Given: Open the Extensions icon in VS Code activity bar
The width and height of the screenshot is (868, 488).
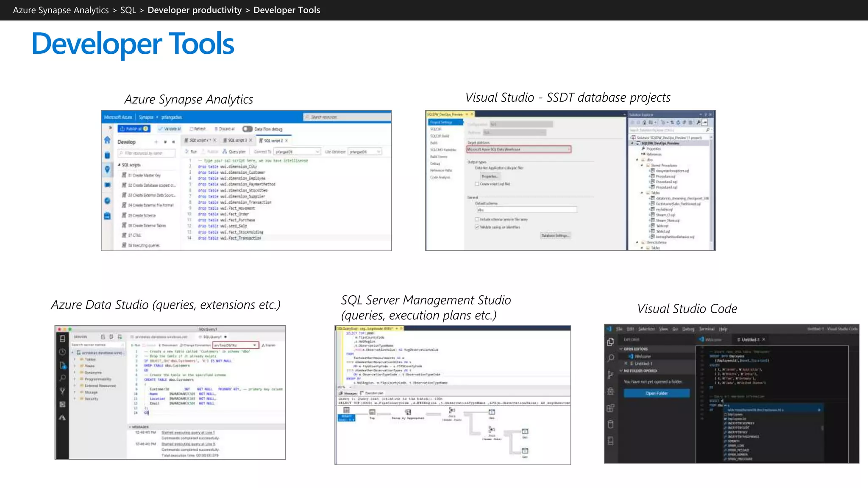Looking at the screenshot, I should pyautogui.click(x=610, y=408).
